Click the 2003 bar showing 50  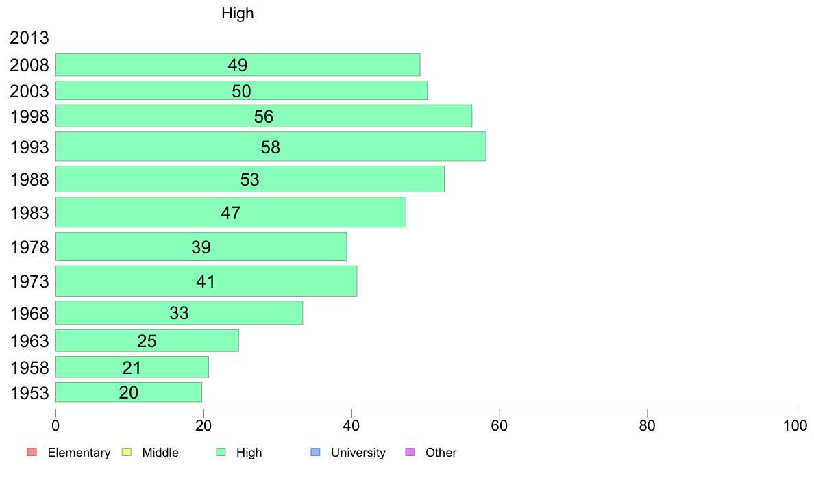[241, 90]
